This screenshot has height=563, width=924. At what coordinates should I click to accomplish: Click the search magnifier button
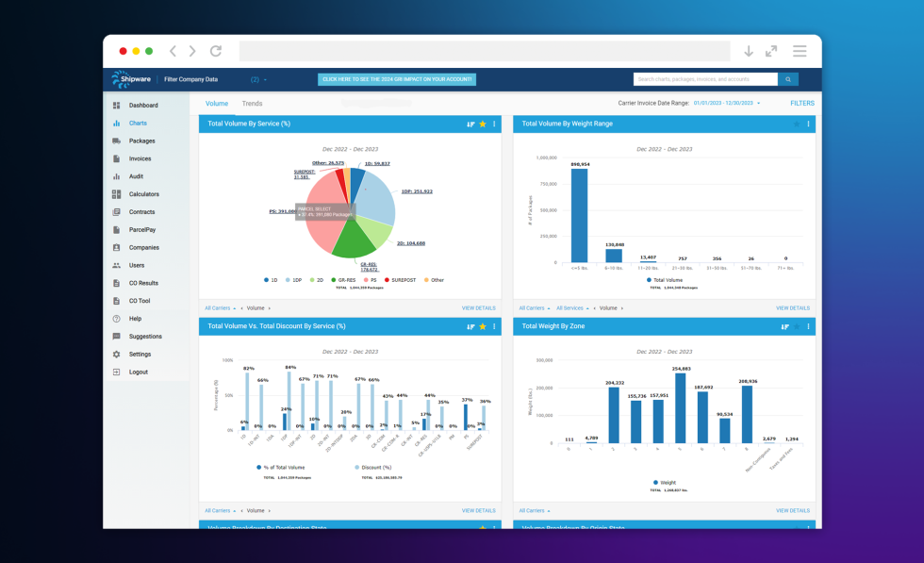tap(788, 79)
